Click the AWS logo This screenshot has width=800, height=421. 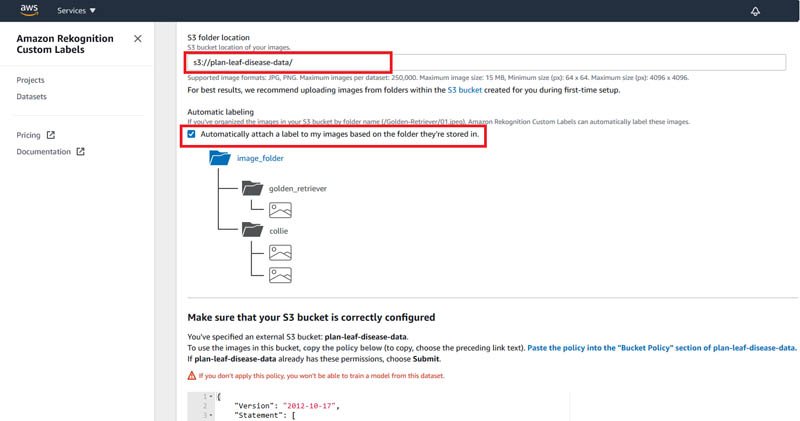click(29, 10)
